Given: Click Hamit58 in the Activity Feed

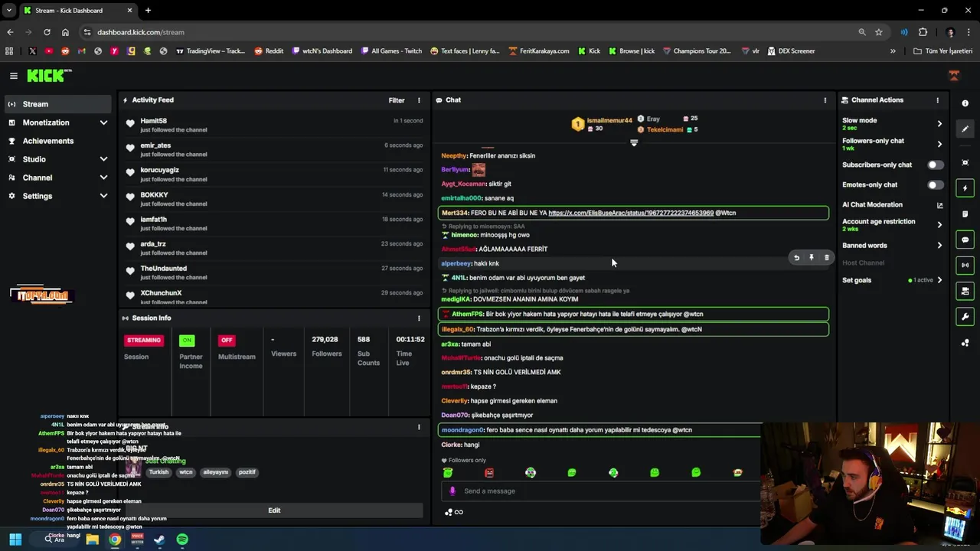Looking at the screenshot, I should click(153, 121).
